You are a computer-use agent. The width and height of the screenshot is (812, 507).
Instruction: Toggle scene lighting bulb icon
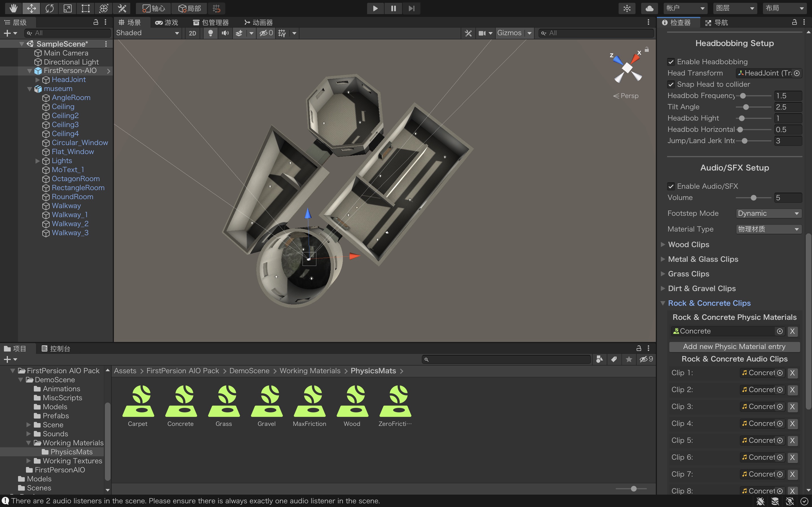click(x=210, y=33)
